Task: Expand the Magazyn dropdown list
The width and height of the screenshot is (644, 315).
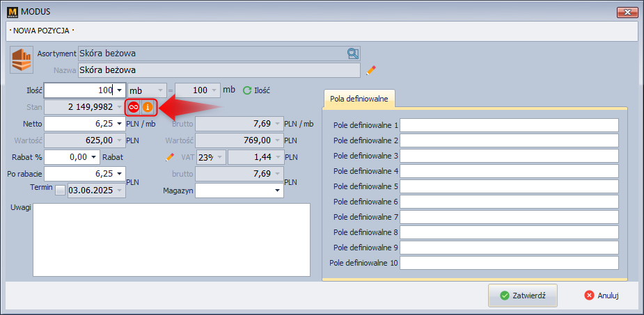Action: click(x=277, y=190)
